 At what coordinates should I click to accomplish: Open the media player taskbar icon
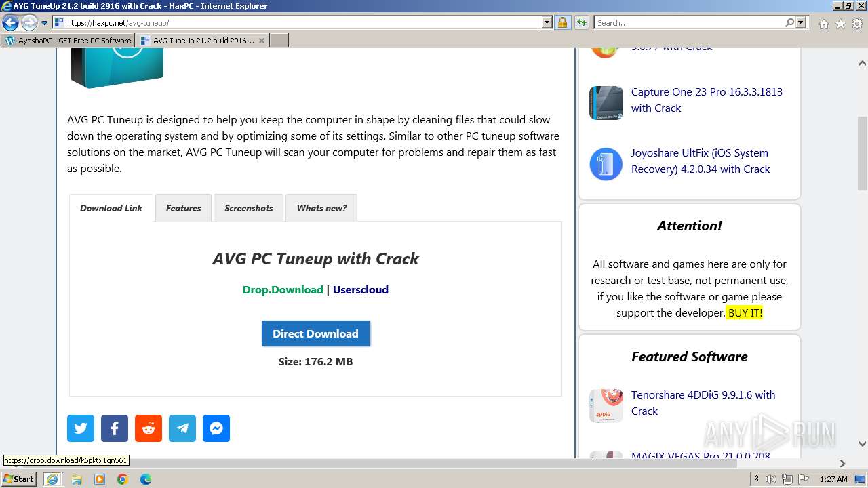point(100,479)
